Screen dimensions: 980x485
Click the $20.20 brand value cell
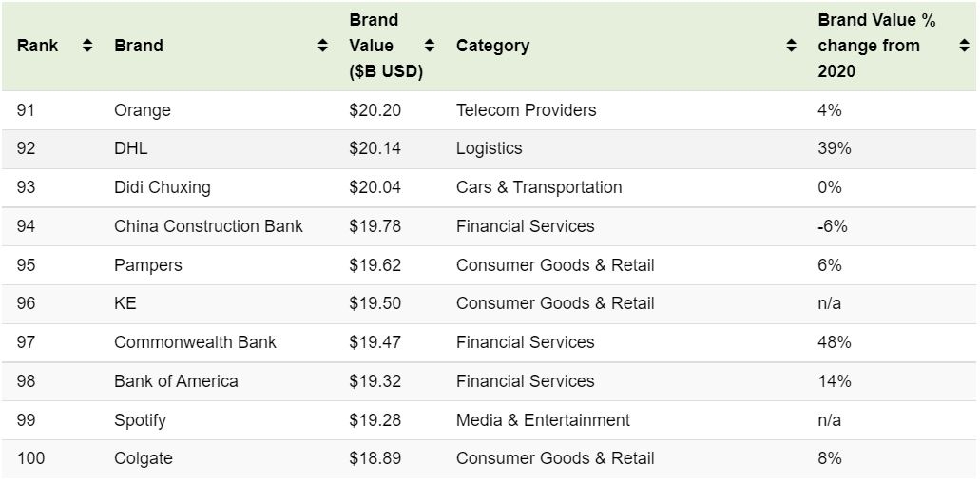click(375, 110)
